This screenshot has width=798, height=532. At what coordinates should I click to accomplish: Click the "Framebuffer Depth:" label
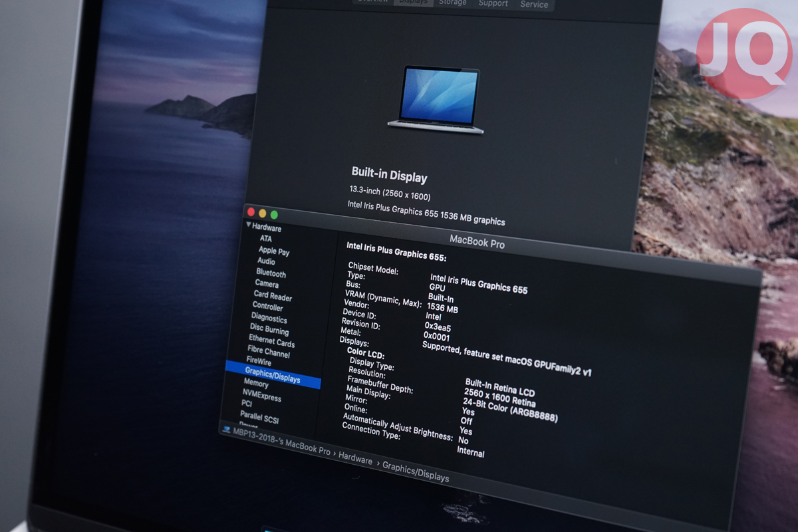[x=380, y=384]
